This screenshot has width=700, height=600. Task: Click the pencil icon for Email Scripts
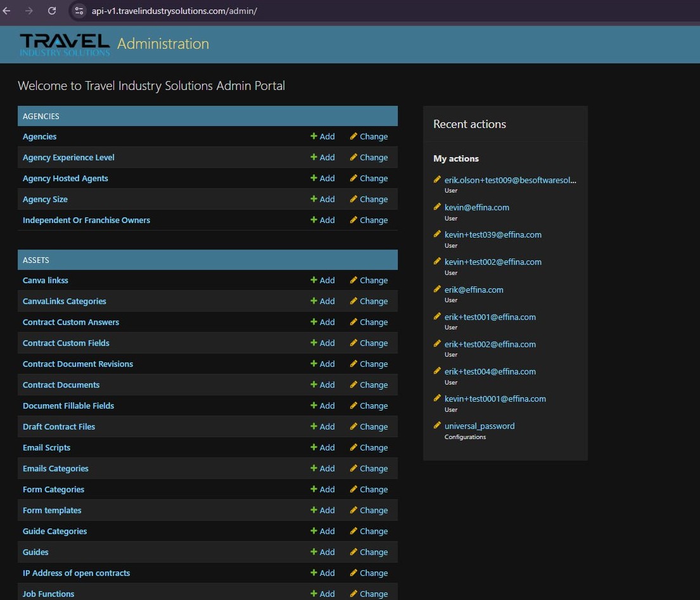click(x=353, y=447)
